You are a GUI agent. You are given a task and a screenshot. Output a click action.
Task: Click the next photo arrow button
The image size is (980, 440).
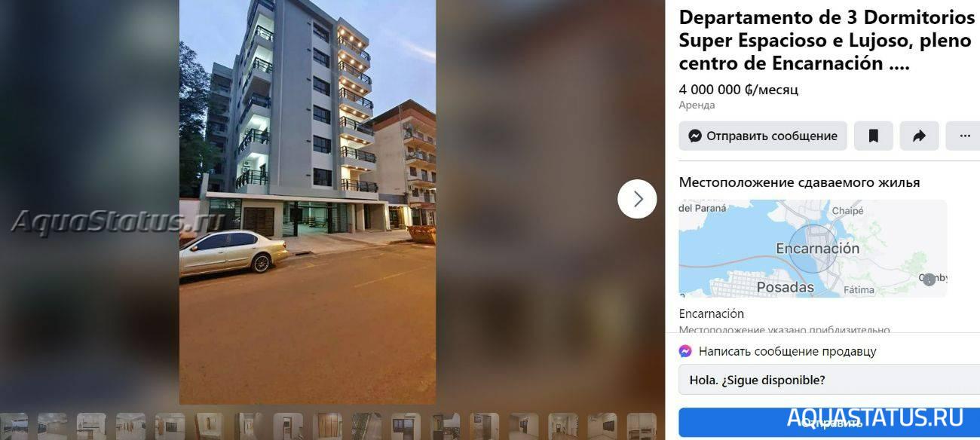[x=637, y=199]
